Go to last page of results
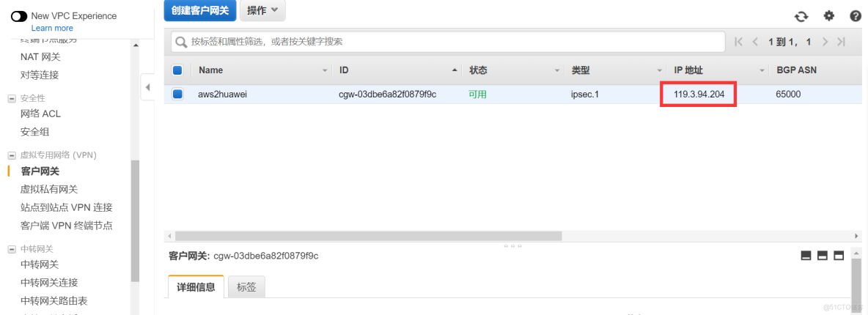Screen dimensions: 868x315 click(x=842, y=42)
